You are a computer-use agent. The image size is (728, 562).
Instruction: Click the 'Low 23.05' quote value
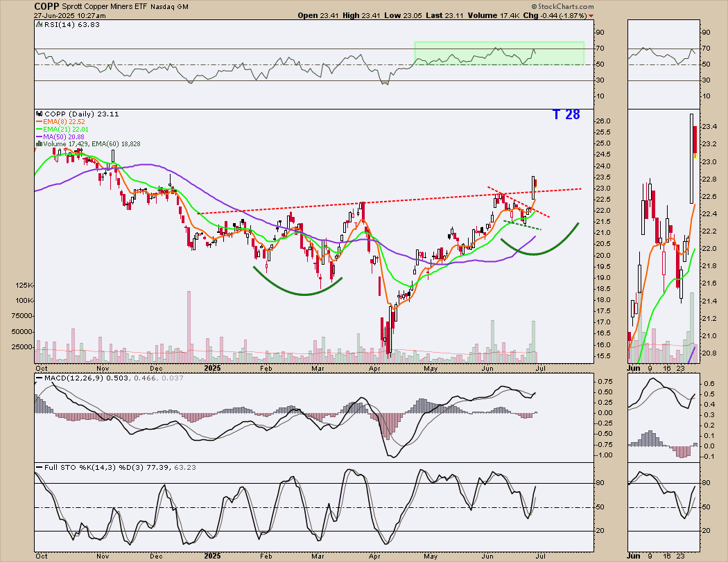pos(403,15)
